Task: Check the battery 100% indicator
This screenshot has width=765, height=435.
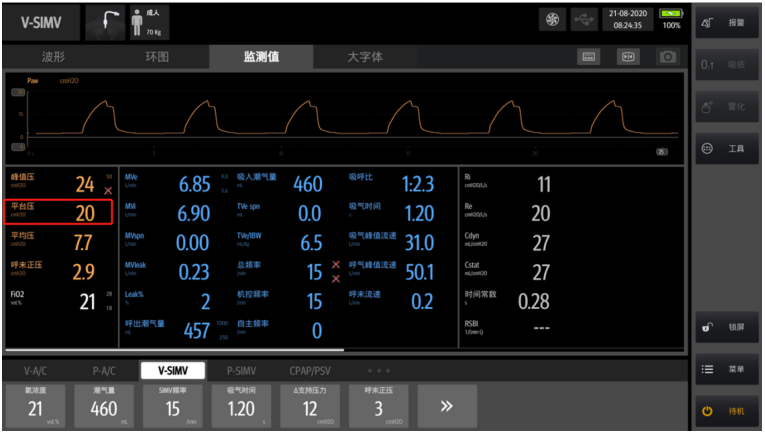Action: click(x=671, y=20)
